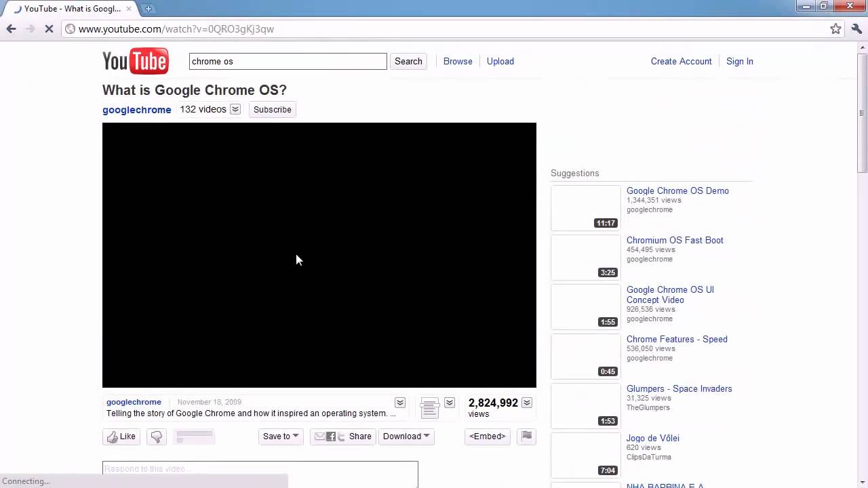Click Sign In
868x488 pixels.
[x=740, y=61]
